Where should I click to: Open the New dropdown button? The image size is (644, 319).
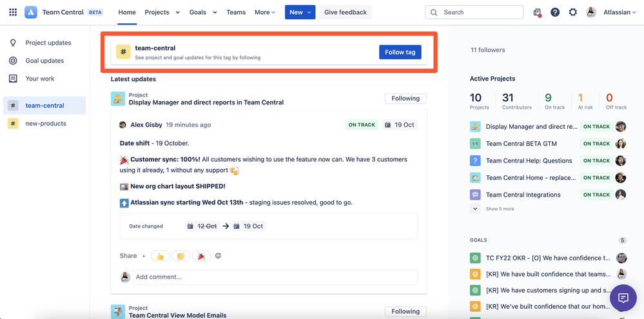tap(300, 12)
